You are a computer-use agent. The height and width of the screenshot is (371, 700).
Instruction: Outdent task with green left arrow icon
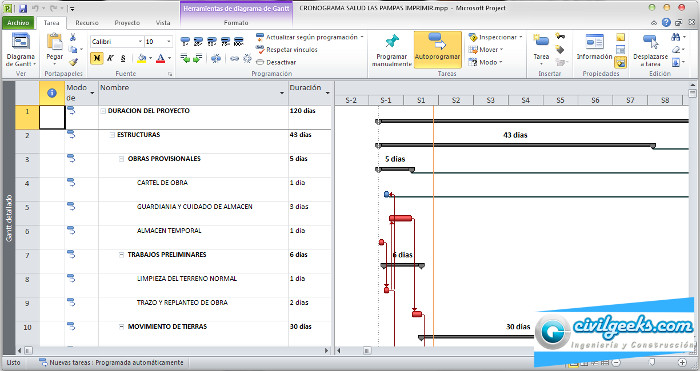[x=185, y=58]
